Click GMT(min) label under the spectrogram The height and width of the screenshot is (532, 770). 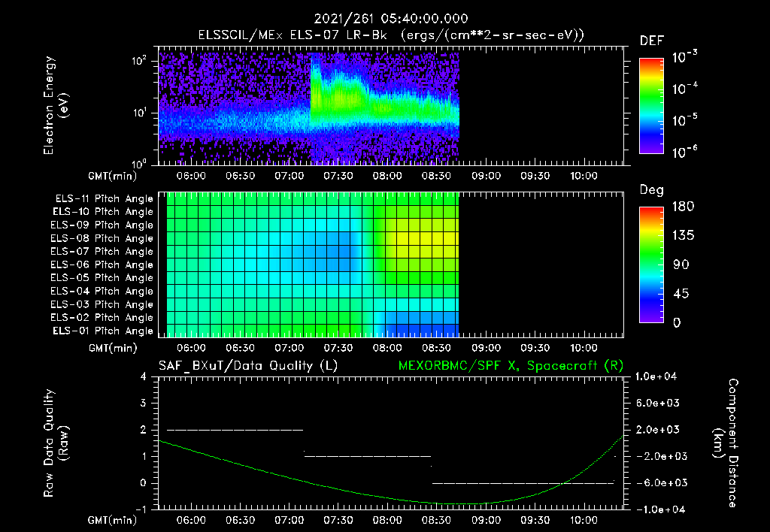pos(113,176)
